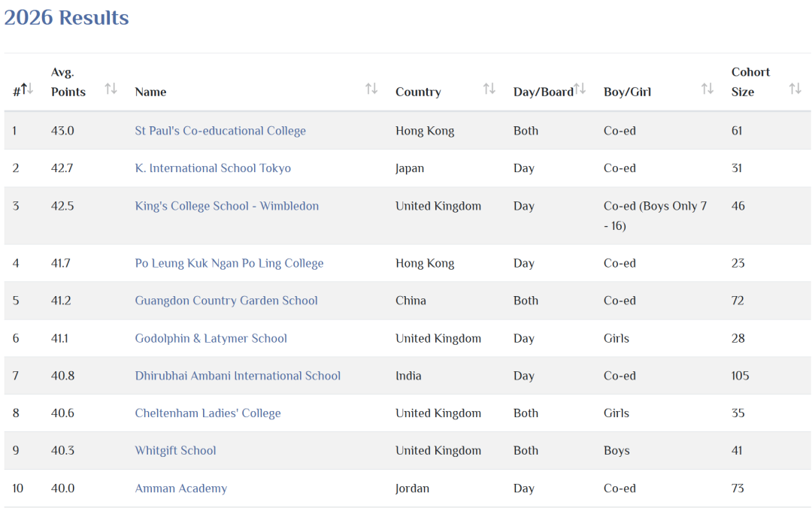Click United Kingdom in Whitgift School row
Viewport: 812px width, 508px height.
(438, 451)
